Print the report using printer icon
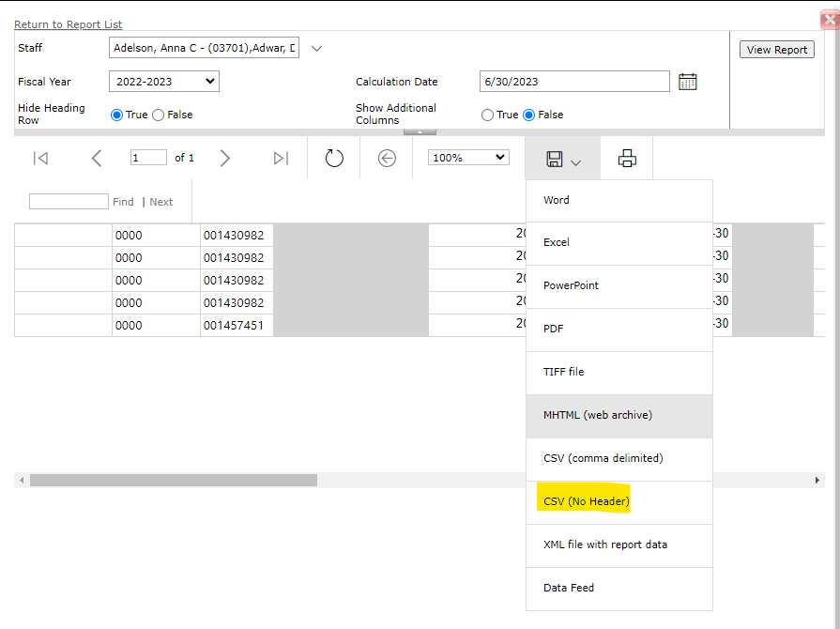The image size is (840, 629). pos(627,158)
